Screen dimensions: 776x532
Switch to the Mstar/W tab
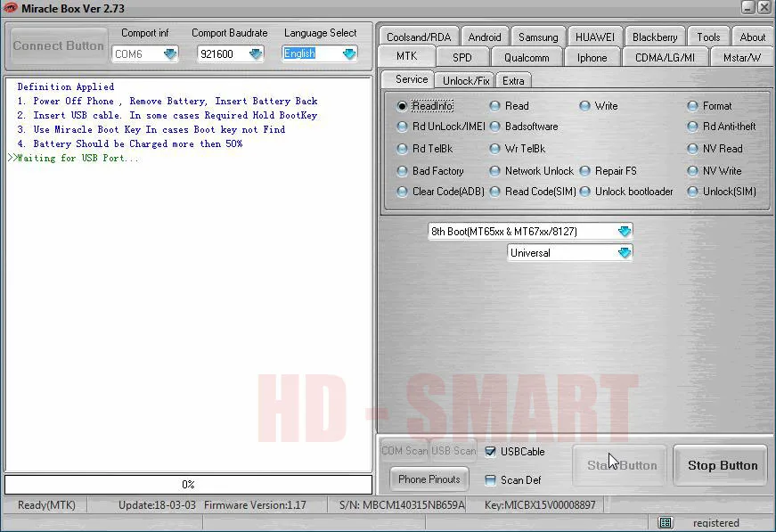[741, 57]
